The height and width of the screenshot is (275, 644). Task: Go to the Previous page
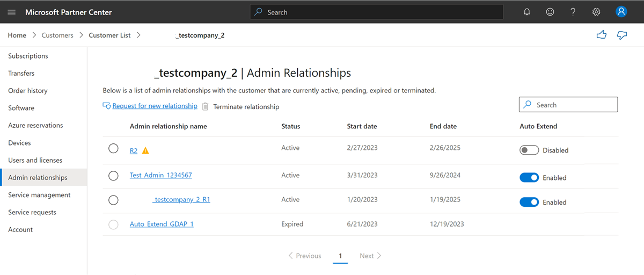[x=305, y=256]
